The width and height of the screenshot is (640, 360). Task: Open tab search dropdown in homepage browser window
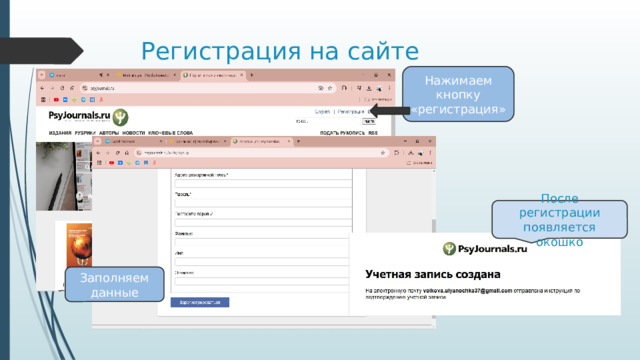click(42, 75)
